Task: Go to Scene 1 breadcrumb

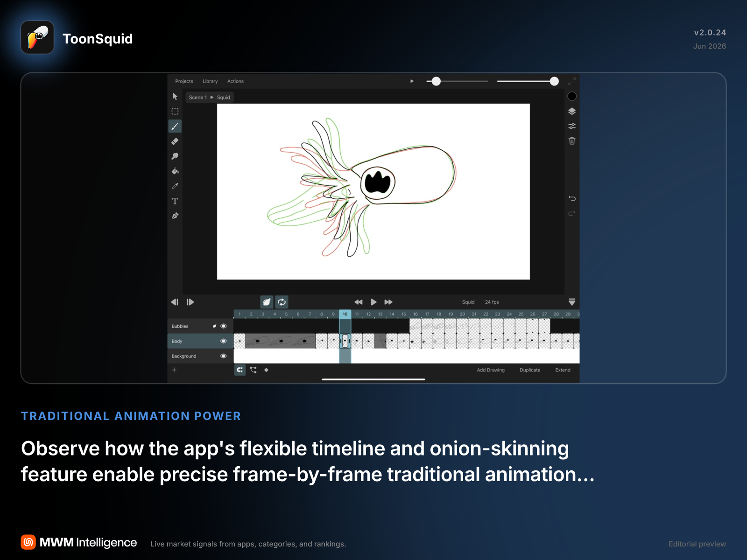Action: tap(198, 98)
